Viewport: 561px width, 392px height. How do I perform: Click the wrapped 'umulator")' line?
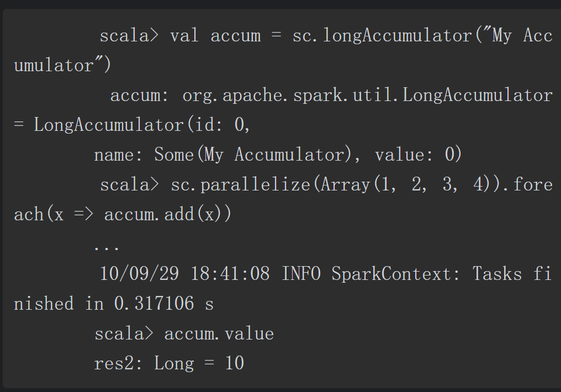pyautogui.click(x=62, y=66)
